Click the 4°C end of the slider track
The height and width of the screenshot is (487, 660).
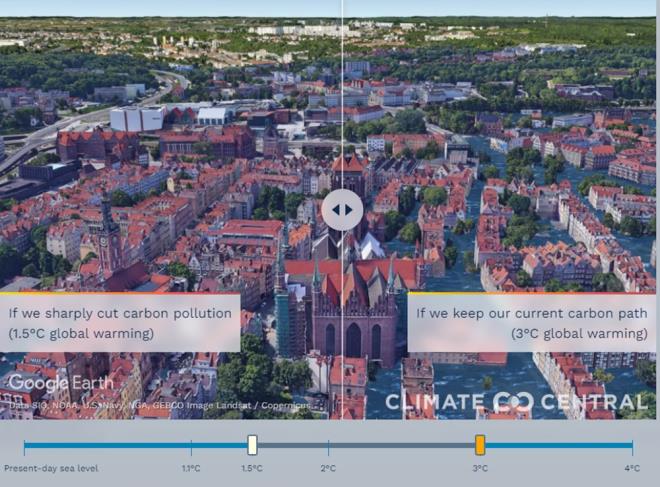632,445
